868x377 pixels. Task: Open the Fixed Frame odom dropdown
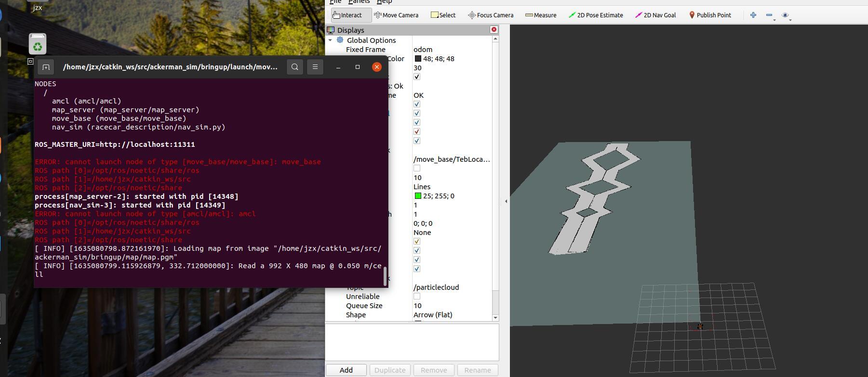(x=452, y=50)
